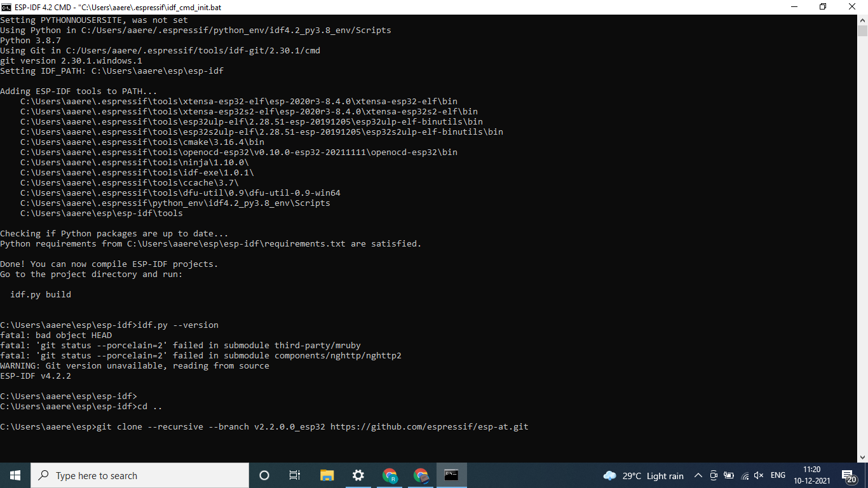The image size is (868, 488).
Task: Click the console scroll-up arrow
Action: [863, 20]
